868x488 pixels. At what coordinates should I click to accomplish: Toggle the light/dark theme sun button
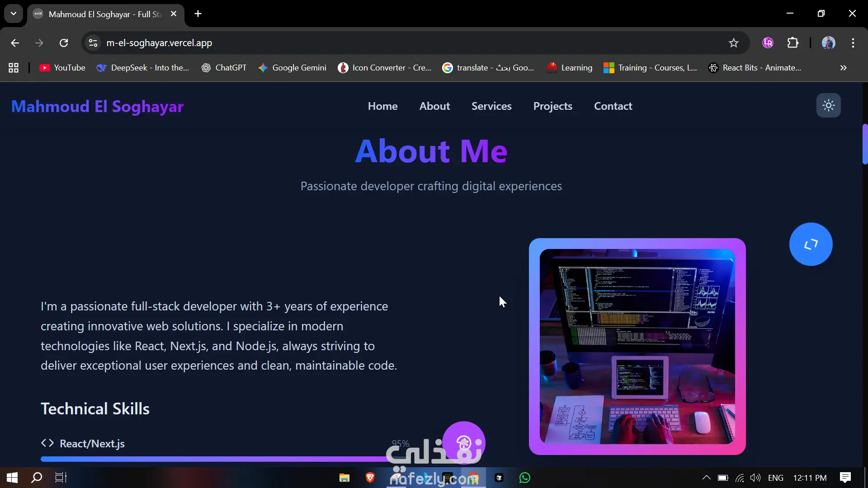(x=828, y=106)
